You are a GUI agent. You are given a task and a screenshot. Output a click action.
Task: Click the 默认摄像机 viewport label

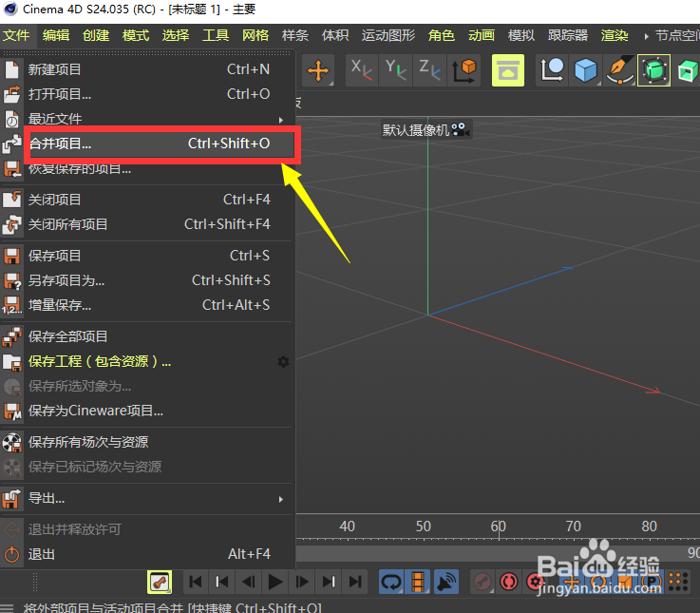[x=426, y=130]
